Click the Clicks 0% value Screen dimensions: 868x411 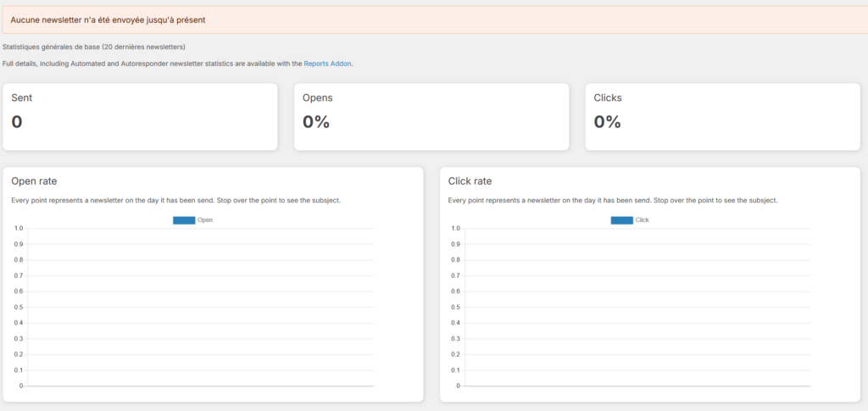click(x=608, y=122)
